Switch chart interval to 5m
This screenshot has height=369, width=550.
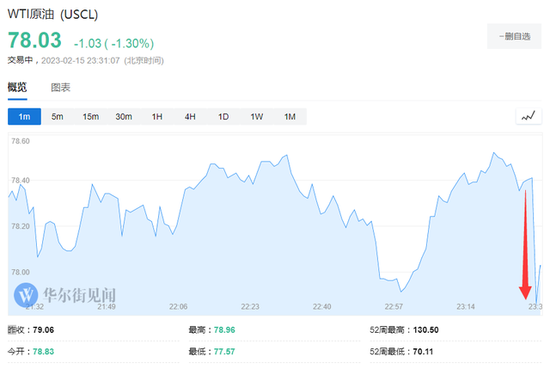pyautogui.click(x=58, y=116)
